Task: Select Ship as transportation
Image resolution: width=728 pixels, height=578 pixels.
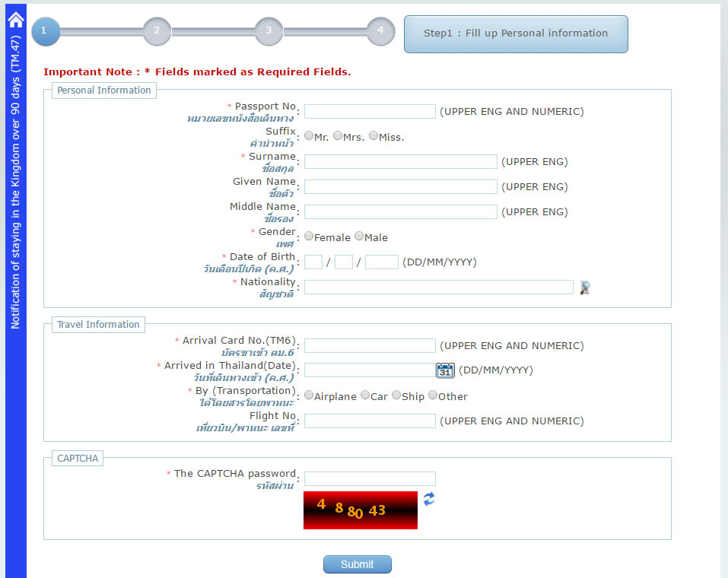Action: 396,395
